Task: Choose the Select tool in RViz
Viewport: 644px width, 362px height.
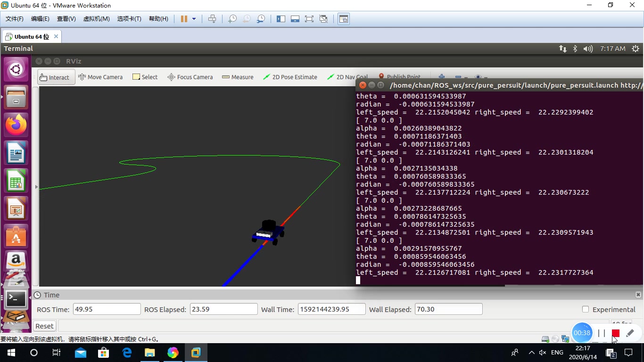Action: pos(145,77)
